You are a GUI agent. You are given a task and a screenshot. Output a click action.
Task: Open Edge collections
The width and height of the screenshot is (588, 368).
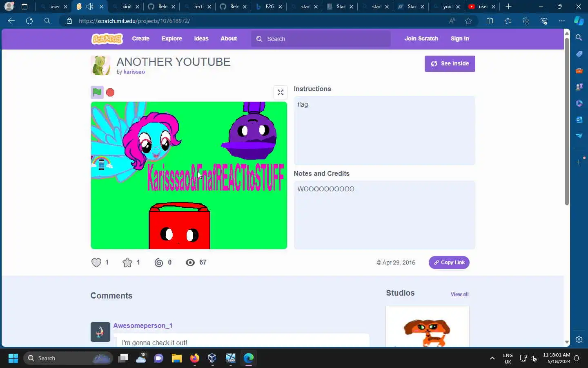[x=526, y=21]
